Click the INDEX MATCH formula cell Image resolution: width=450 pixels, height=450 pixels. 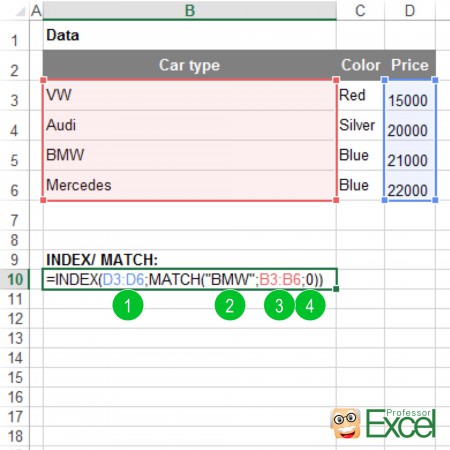click(x=190, y=279)
